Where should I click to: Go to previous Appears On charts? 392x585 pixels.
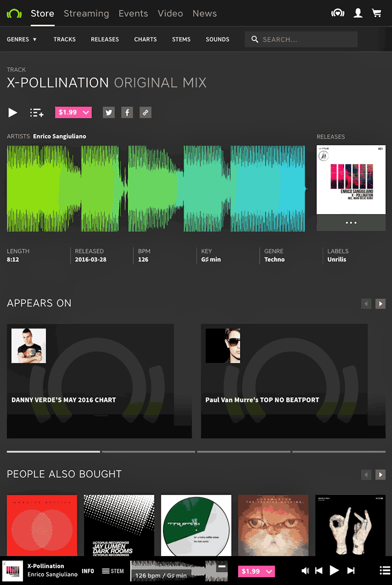click(366, 304)
